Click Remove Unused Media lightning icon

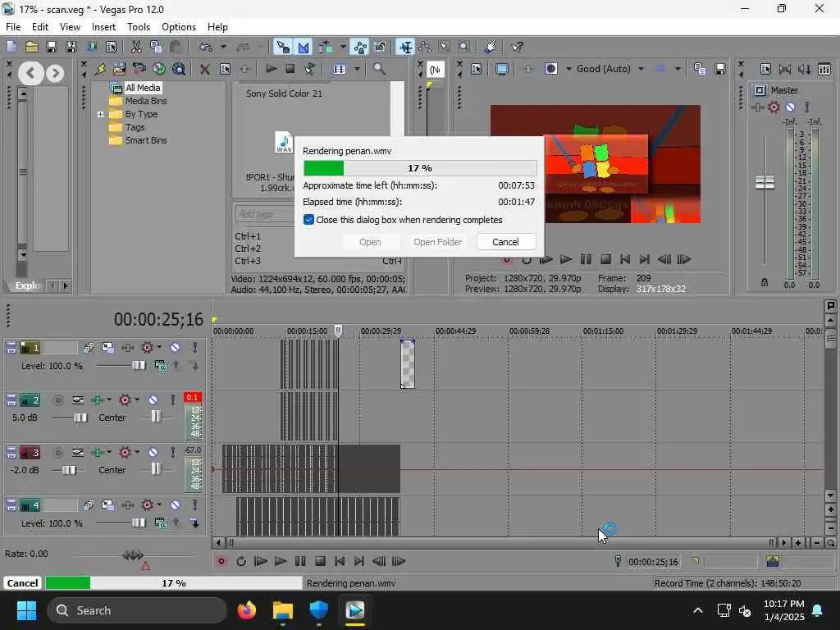pos(100,69)
